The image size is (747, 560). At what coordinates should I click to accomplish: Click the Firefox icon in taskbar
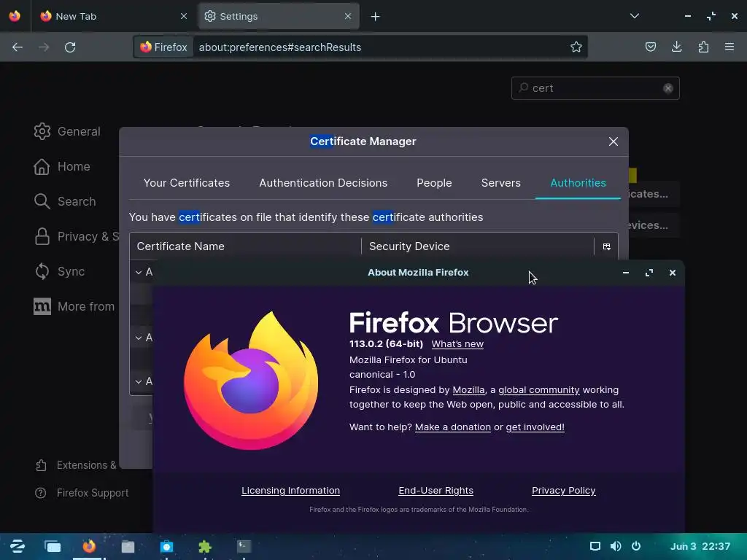coord(89,546)
